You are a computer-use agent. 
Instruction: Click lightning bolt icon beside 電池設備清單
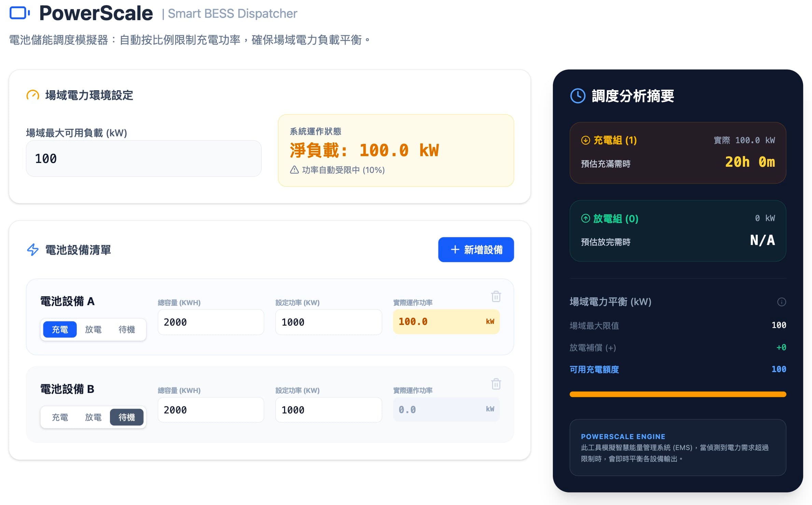(33, 250)
